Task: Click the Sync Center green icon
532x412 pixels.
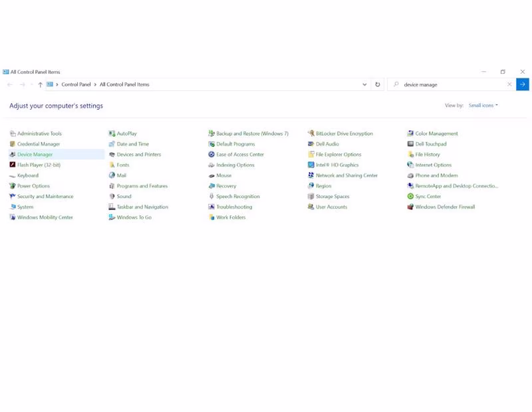Action: tap(410, 196)
